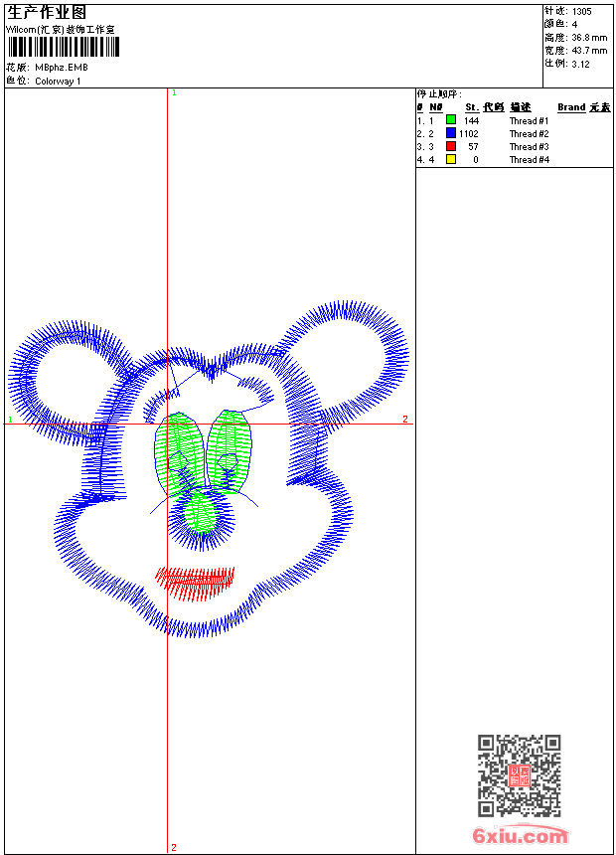Click the green Thread #1 color swatch
This screenshot has height=855, width=616.
pos(451,120)
